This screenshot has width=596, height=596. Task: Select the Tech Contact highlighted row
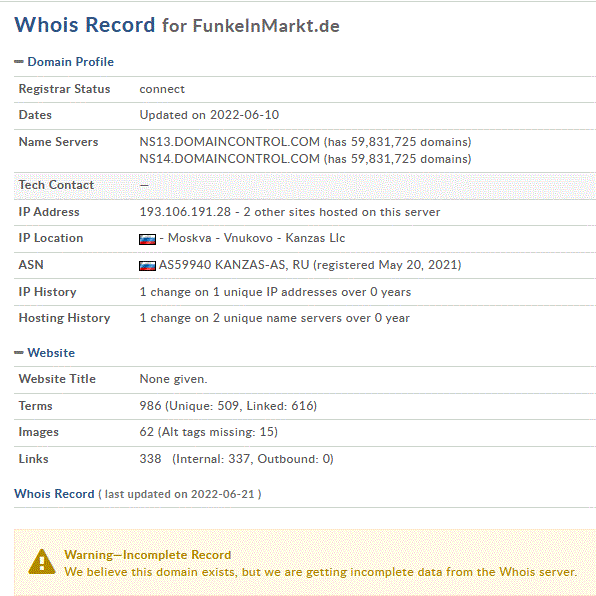pos(305,185)
